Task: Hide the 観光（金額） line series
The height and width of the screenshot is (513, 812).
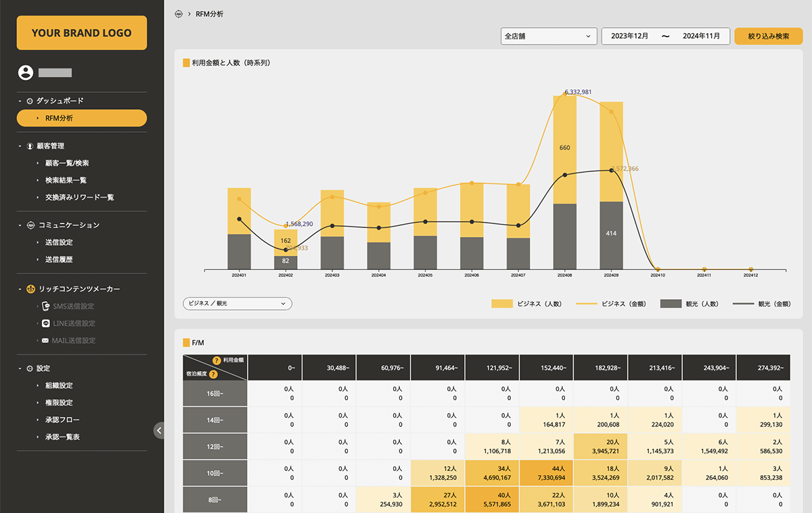Action: tap(762, 304)
